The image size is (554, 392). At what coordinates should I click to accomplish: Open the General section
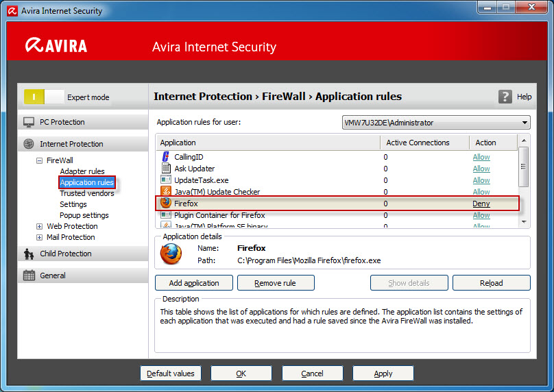tap(83, 275)
